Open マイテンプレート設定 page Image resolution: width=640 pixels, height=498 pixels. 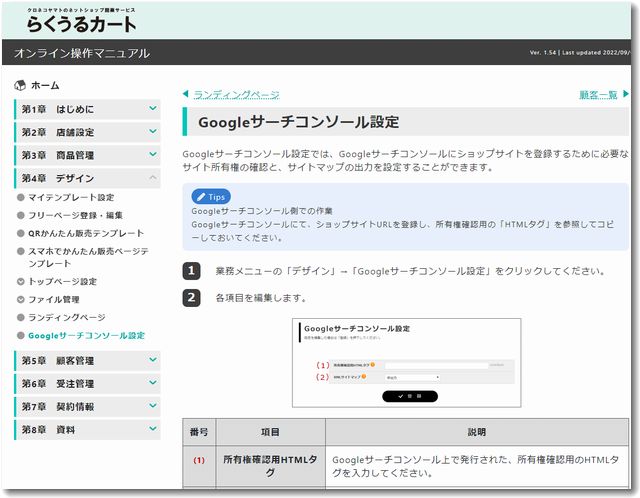tap(71, 198)
